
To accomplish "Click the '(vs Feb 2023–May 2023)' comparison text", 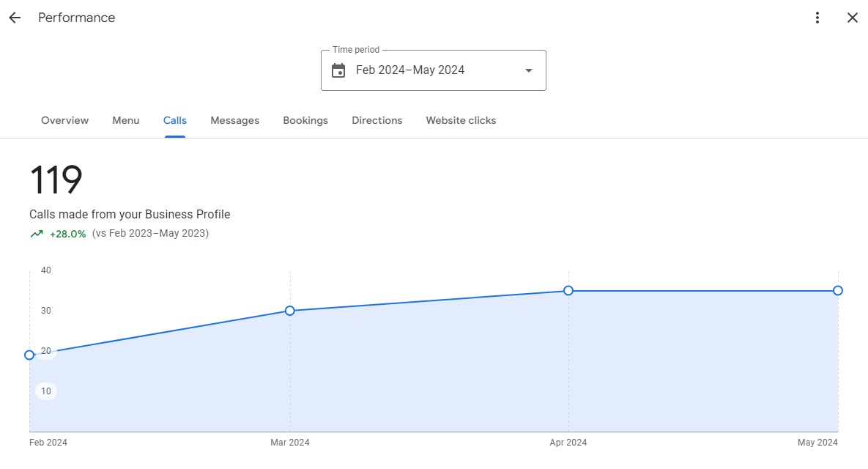I will tap(151, 233).
